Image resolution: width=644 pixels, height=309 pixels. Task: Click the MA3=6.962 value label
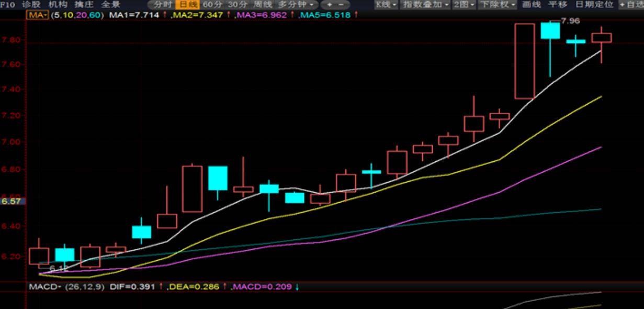[x=262, y=15]
